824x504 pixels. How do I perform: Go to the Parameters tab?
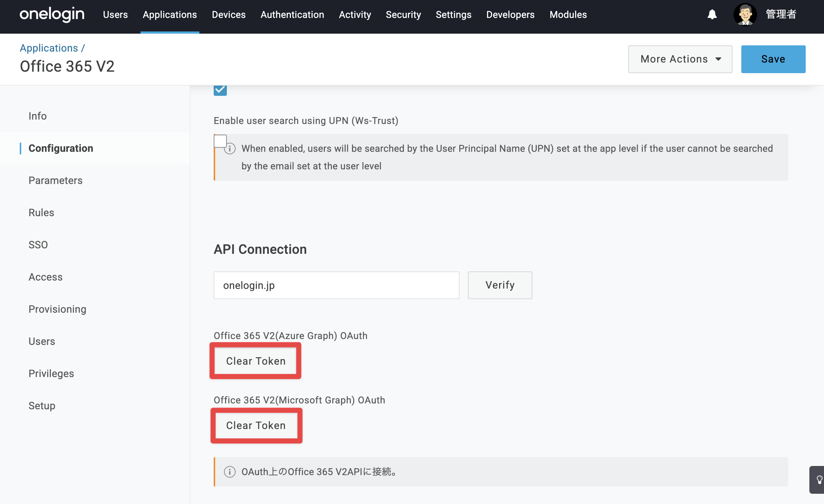[x=56, y=180]
